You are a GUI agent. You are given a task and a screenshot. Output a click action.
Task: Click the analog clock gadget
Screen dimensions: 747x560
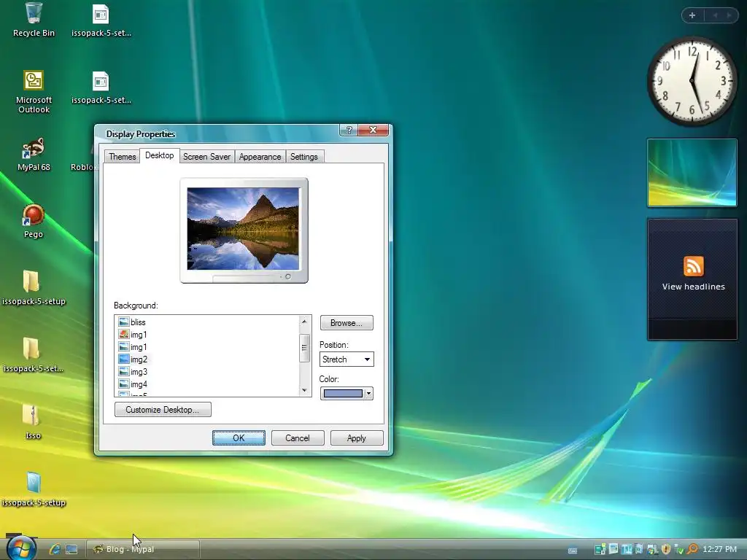[692, 81]
